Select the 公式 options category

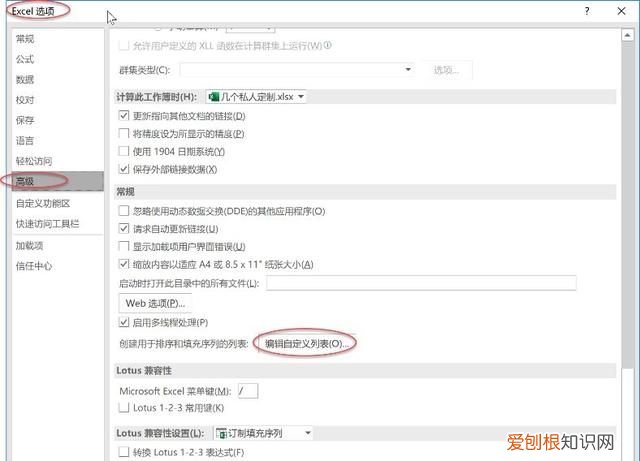pos(25,59)
